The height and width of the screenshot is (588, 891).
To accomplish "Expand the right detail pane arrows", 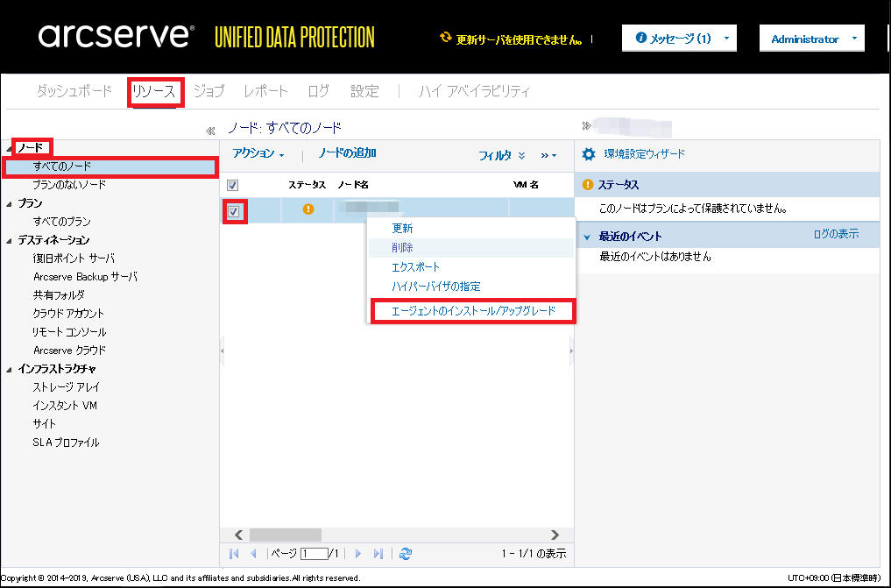I will click(x=586, y=125).
